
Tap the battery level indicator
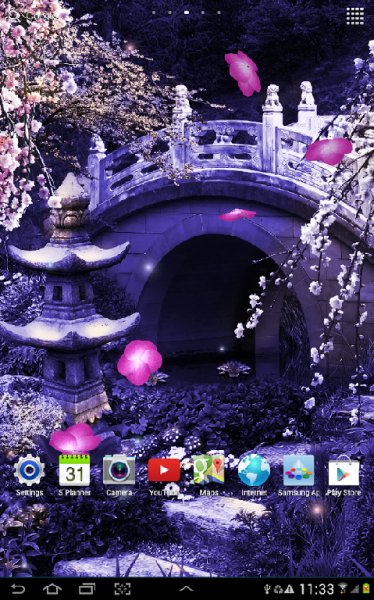(366, 589)
